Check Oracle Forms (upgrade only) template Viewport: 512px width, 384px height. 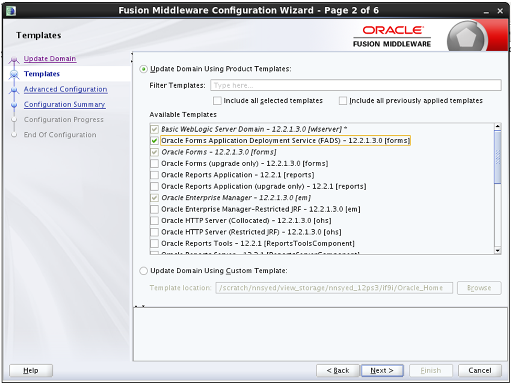tap(154, 164)
